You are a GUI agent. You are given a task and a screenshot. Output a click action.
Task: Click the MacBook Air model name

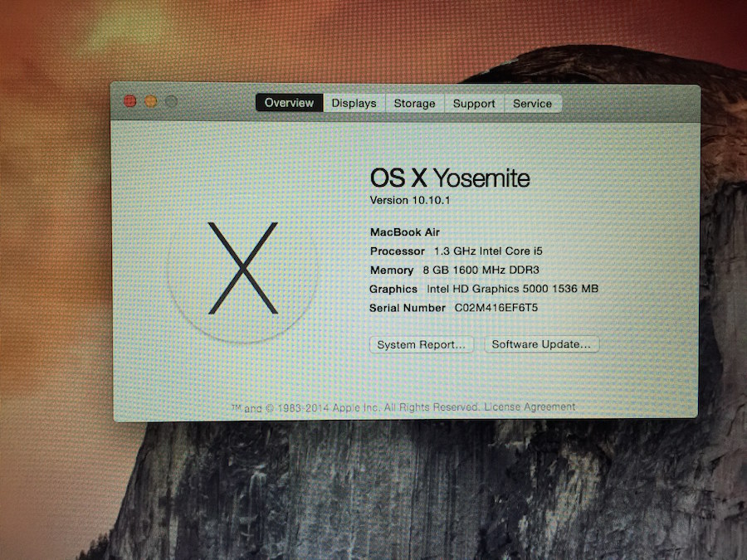coord(405,232)
